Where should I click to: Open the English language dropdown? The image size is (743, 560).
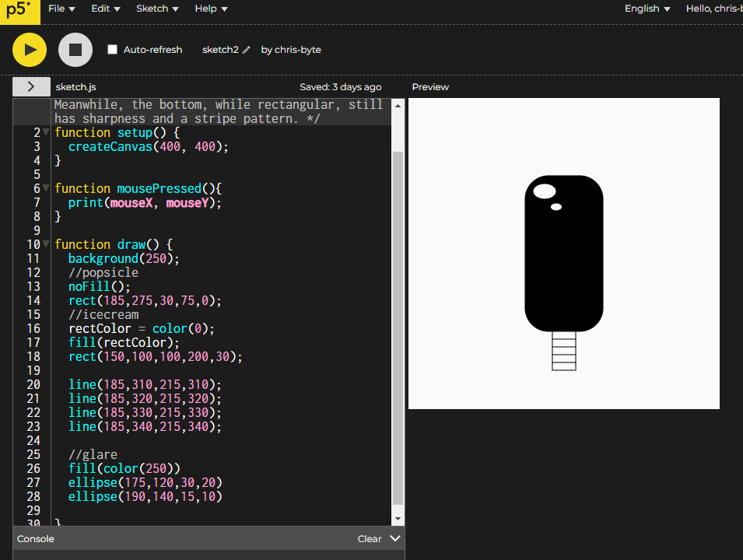pos(647,9)
